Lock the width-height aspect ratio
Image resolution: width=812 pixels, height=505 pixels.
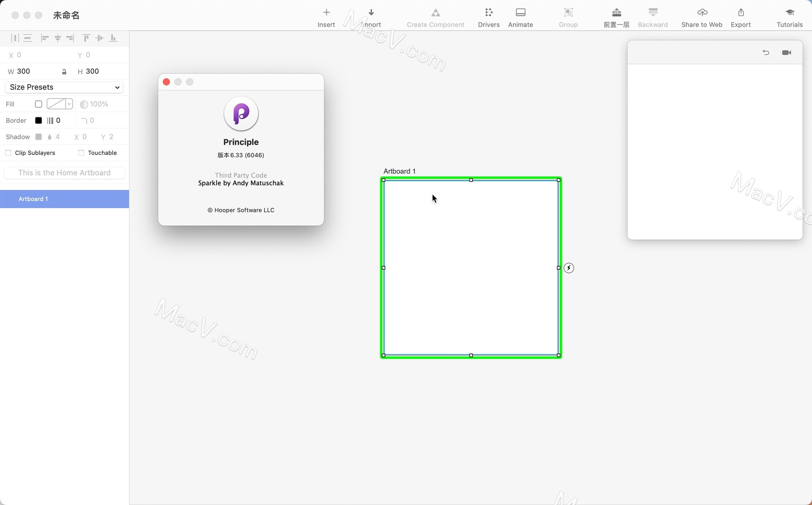point(64,72)
